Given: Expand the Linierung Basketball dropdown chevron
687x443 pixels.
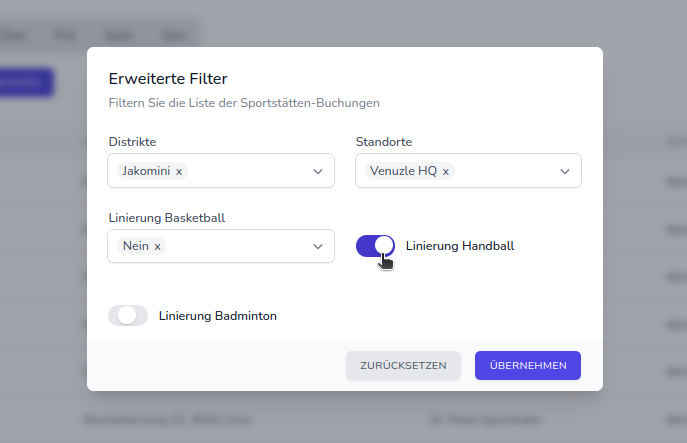Looking at the screenshot, I should point(318,246).
